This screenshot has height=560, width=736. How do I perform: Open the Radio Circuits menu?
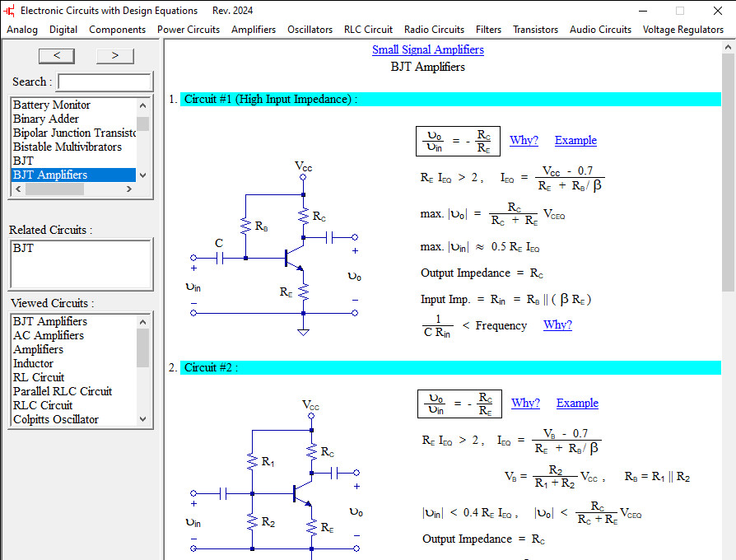[x=434, y=30]
